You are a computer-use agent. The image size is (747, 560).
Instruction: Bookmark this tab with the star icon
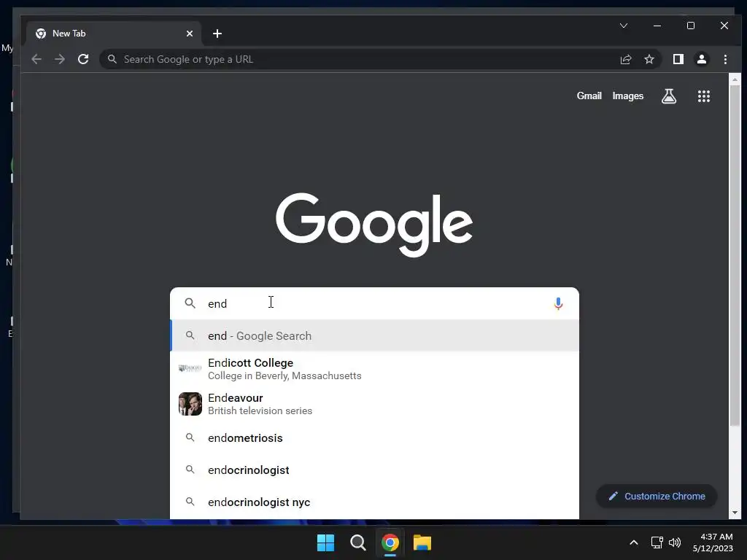(649, 59)
